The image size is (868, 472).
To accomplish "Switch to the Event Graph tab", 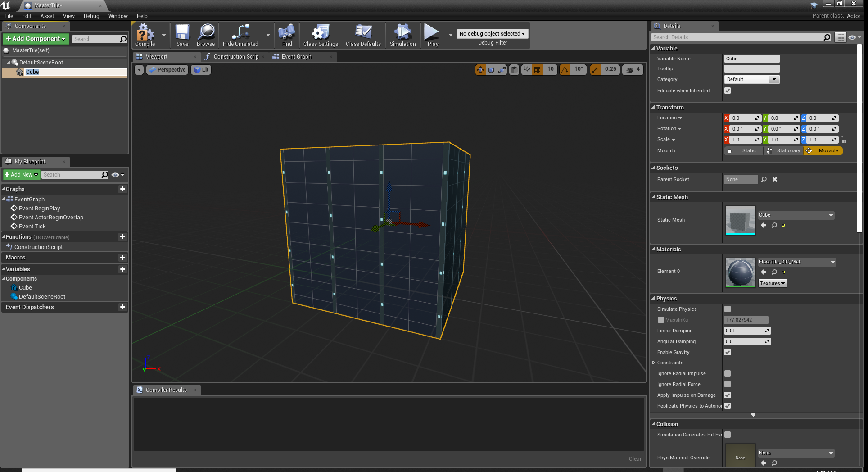I will 296,57.
